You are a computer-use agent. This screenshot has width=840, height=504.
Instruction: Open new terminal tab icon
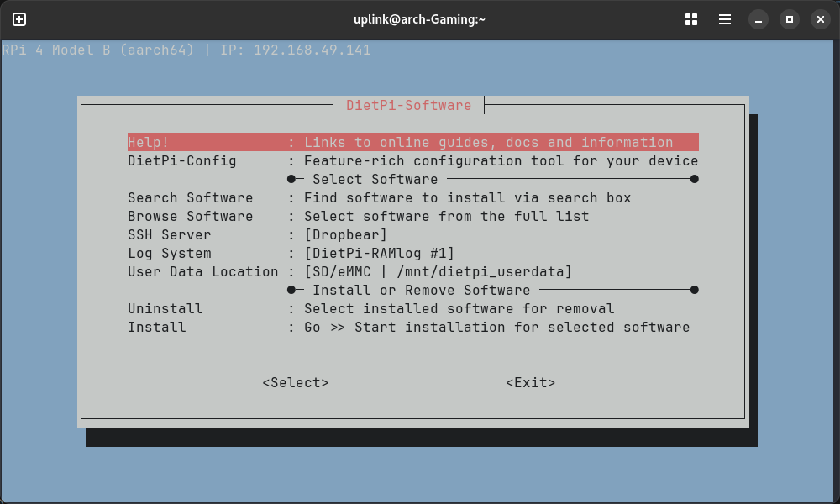[19, 19]
